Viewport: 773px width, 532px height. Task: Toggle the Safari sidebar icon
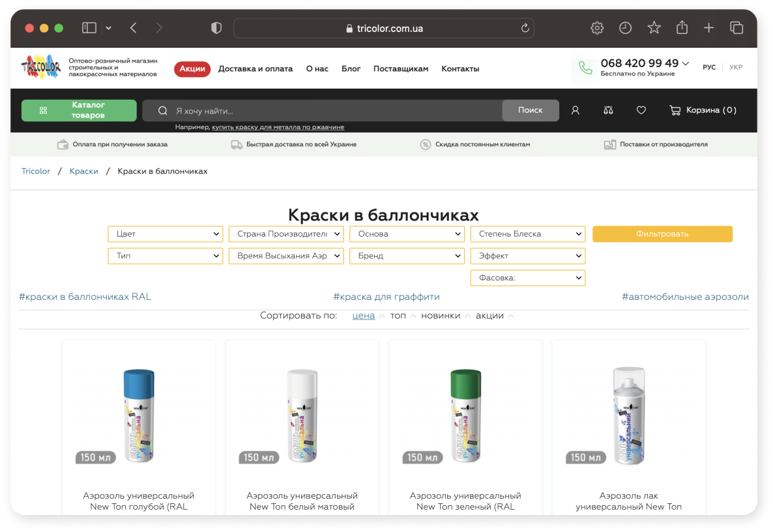pyautogui.click(x=89, y=28)
